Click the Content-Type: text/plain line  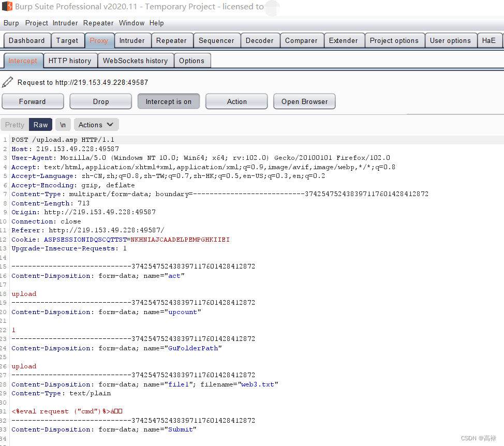62,393
